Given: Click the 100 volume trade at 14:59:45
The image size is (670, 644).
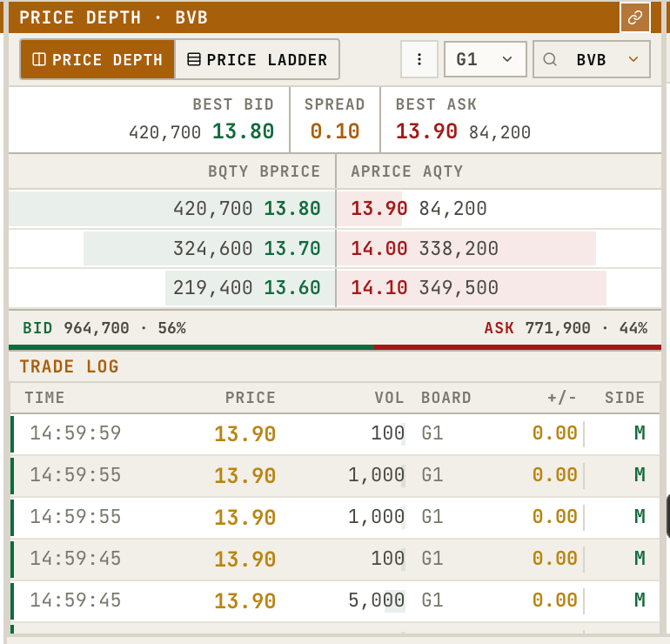Looking at the screenshot, I should click(335, 559).
